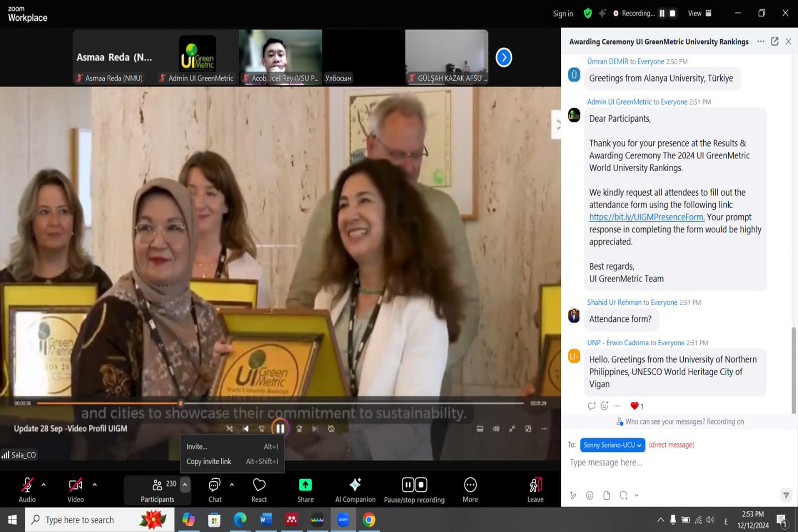This screenshot has height=532, width=798.
Task: Choose Copy invite link from the popup
Action: click(x=232, y=462)
